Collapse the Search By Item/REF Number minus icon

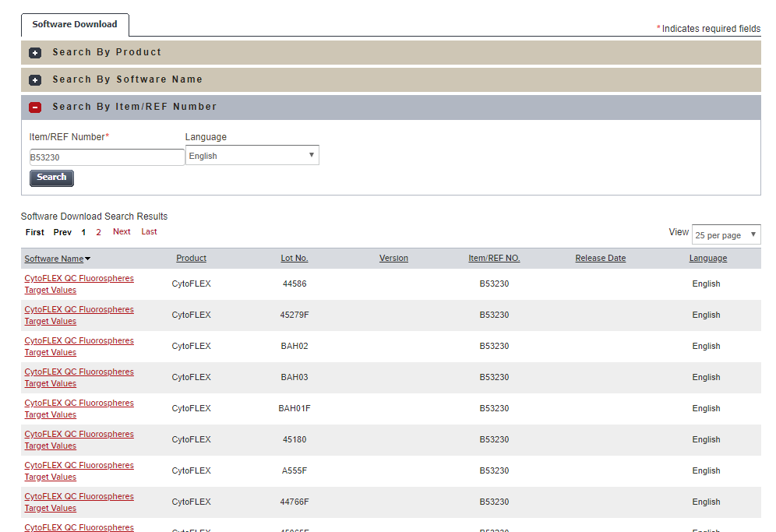(35, 107)
